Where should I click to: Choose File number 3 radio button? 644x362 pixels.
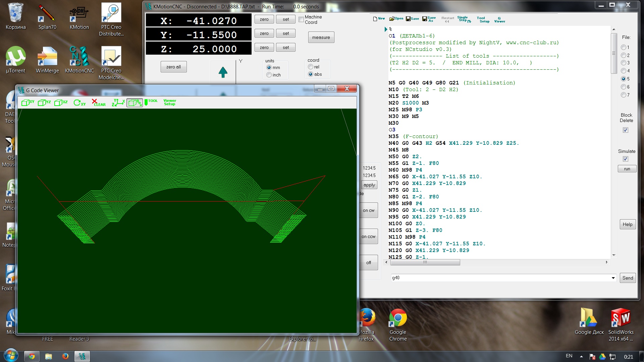pyautogui.click(x=624, y=63)
